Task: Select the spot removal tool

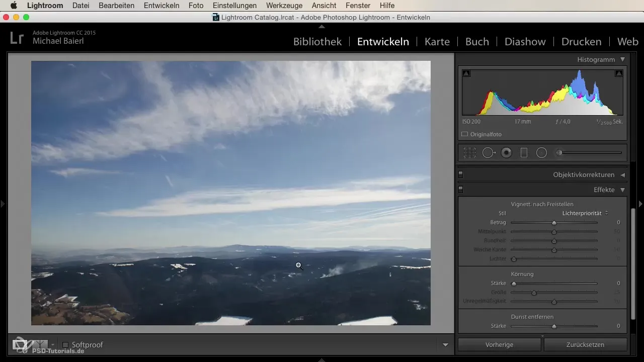Action: (x=488, y=153)
